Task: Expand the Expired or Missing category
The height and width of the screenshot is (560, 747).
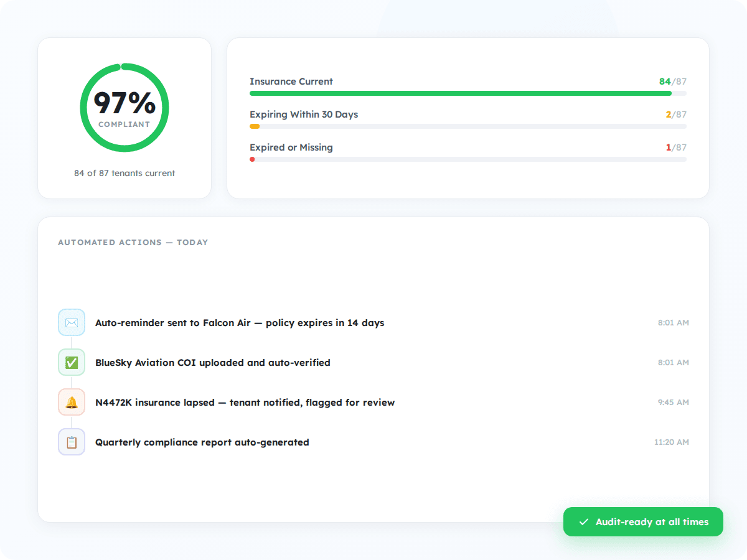Action: click(291, 147)
